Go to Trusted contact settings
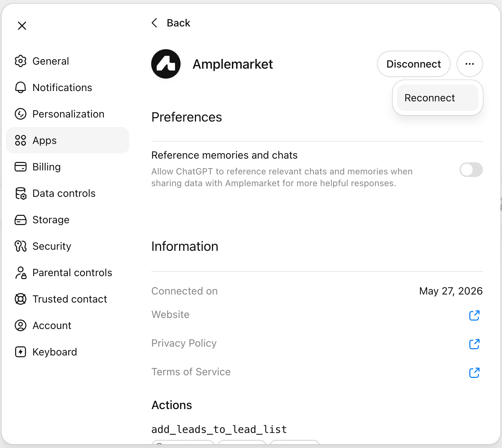This screenshot has width=502, height=448. (68, 299)
